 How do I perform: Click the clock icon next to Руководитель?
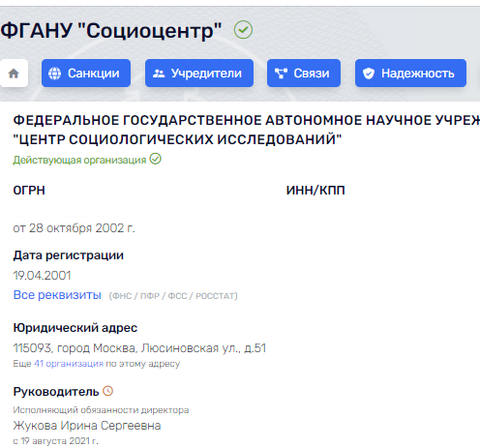tap(108, 391)
